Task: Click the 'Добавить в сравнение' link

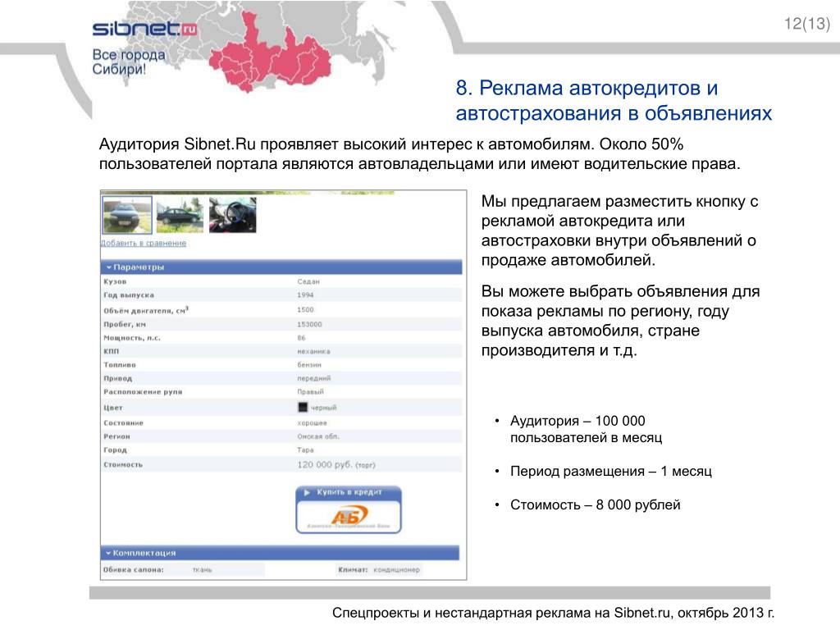Action: 144,243
